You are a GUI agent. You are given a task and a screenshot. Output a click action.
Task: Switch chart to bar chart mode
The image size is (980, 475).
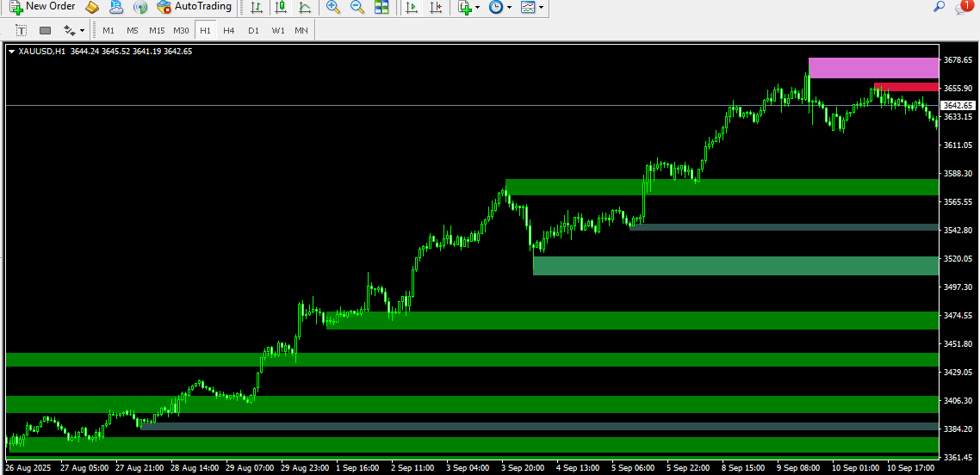tap(257, 8)
